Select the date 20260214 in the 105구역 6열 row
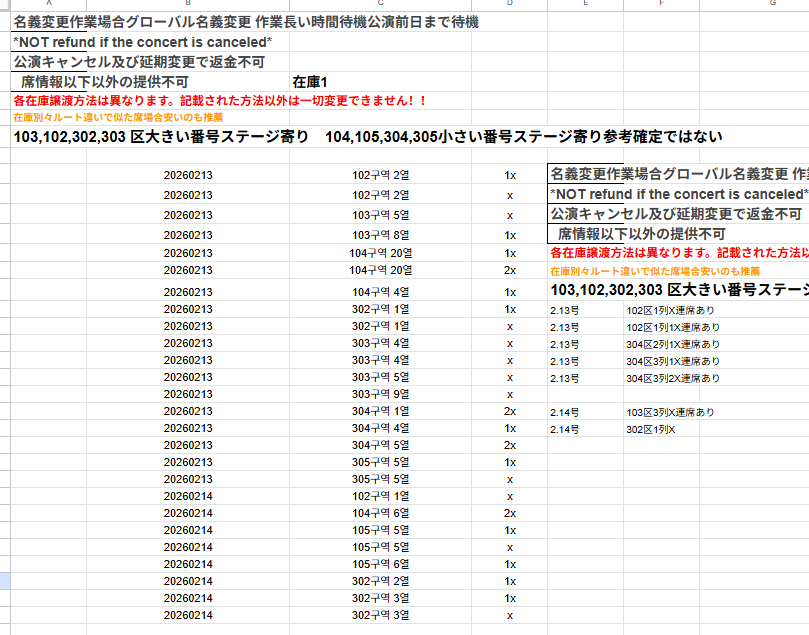Image resolution: width=809 pixels, height=635 pixels. [188, 564]
